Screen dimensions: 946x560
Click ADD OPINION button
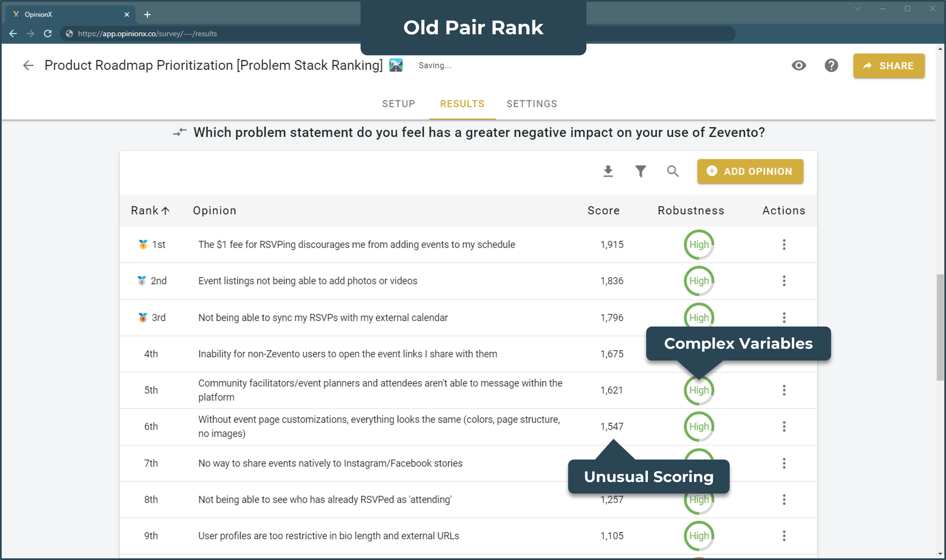(750, 171)
